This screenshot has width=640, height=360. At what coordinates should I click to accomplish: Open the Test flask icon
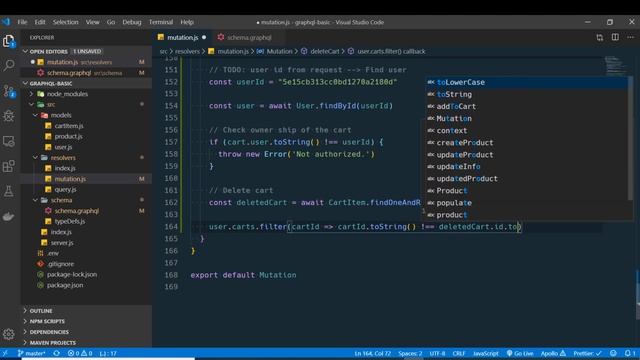coord(9,191)
